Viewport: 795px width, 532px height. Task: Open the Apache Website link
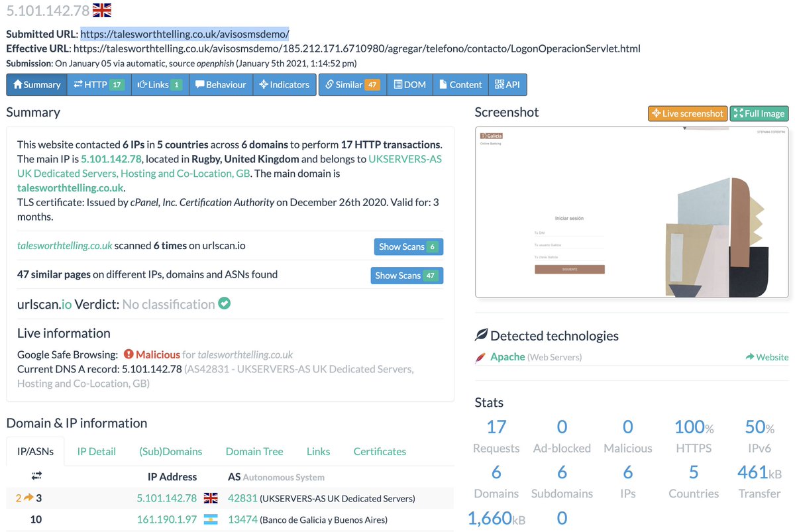[767, 357]
